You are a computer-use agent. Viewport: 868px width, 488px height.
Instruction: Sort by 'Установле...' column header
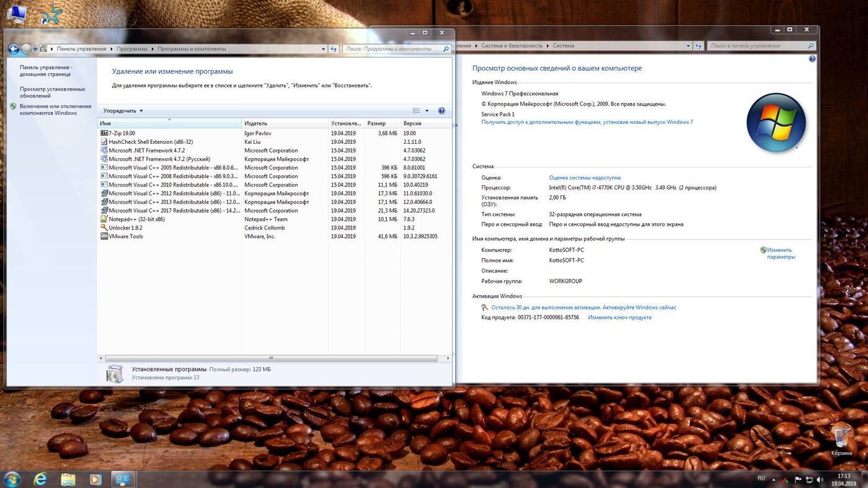coord(346,123)
